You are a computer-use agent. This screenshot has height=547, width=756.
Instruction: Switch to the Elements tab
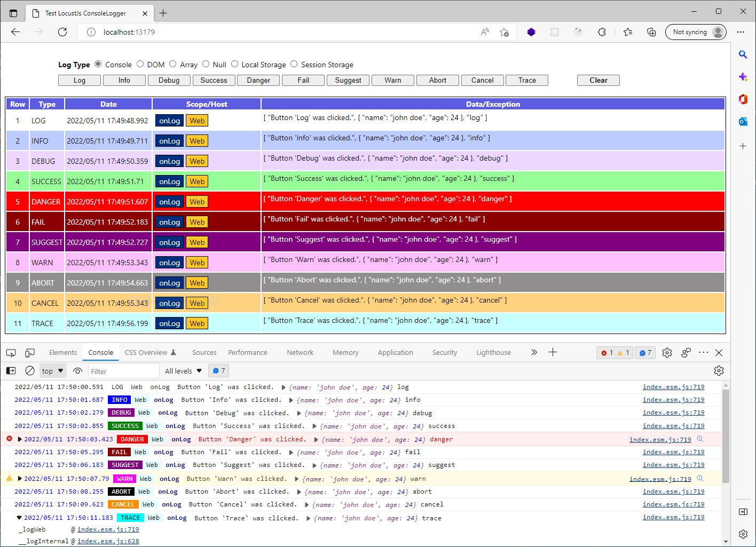[63, 353]
